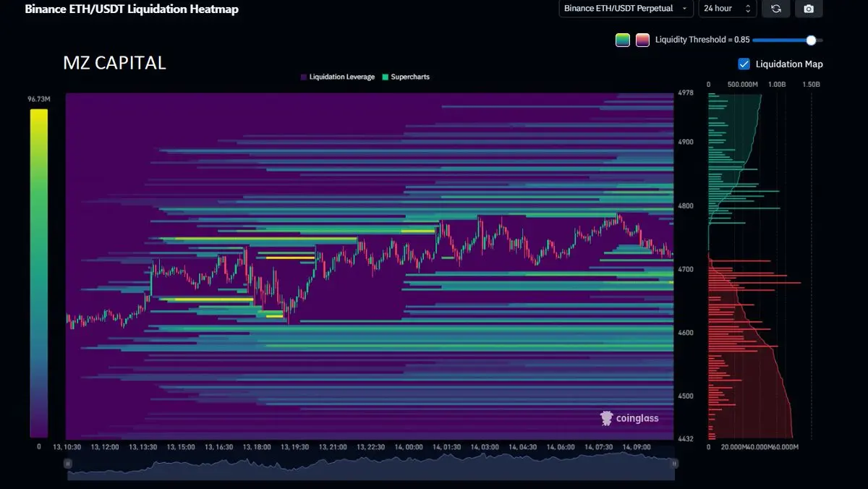Click the right handle of time range scrollbar
The width and height of the screenshot is (868, 489).
674,464
